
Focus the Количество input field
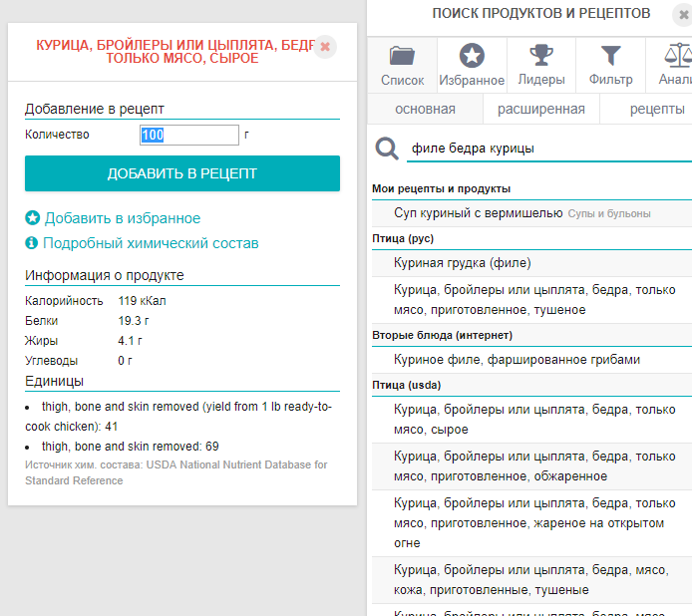click(189, 135)
